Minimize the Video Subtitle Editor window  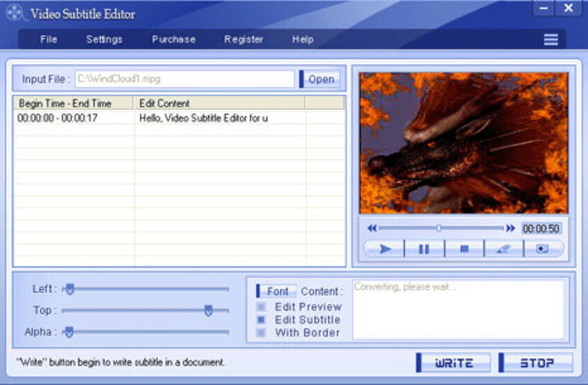[x=544, y=8]
